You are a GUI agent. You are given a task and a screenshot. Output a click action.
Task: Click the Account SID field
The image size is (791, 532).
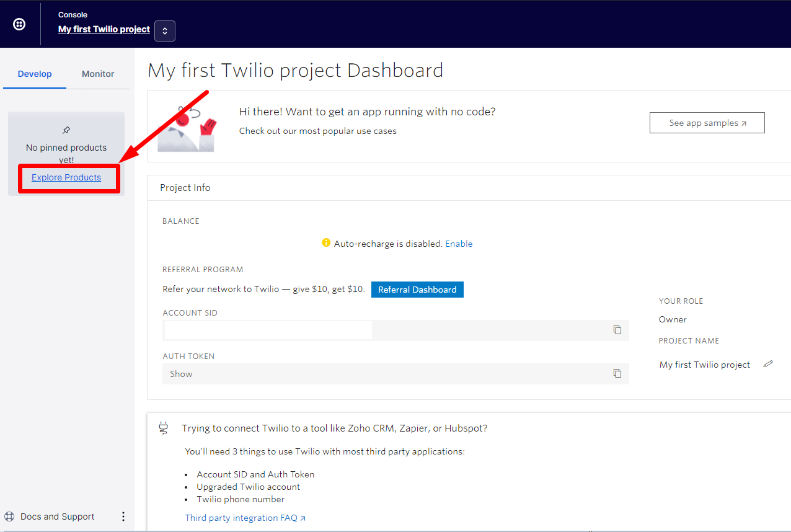coord(395,330)
